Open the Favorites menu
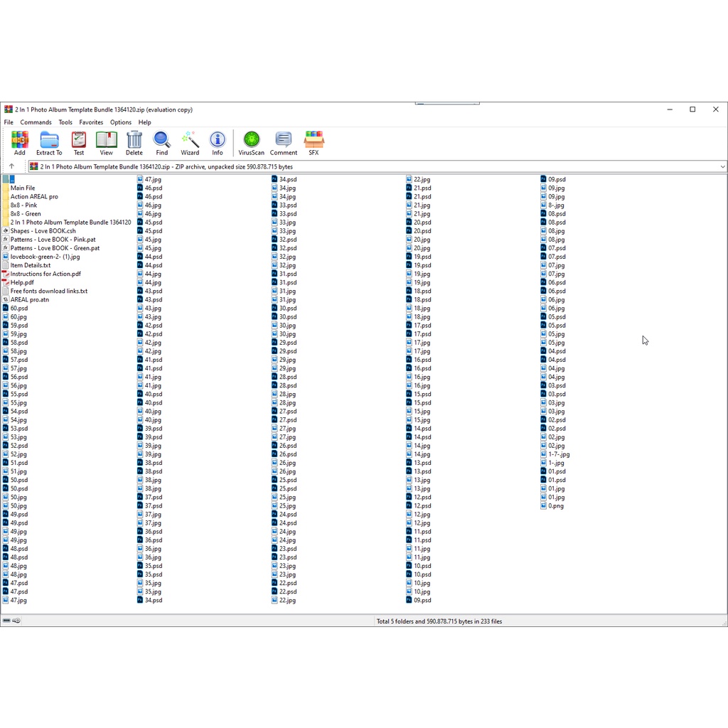The image size is (728, 728). coord(91,122)
